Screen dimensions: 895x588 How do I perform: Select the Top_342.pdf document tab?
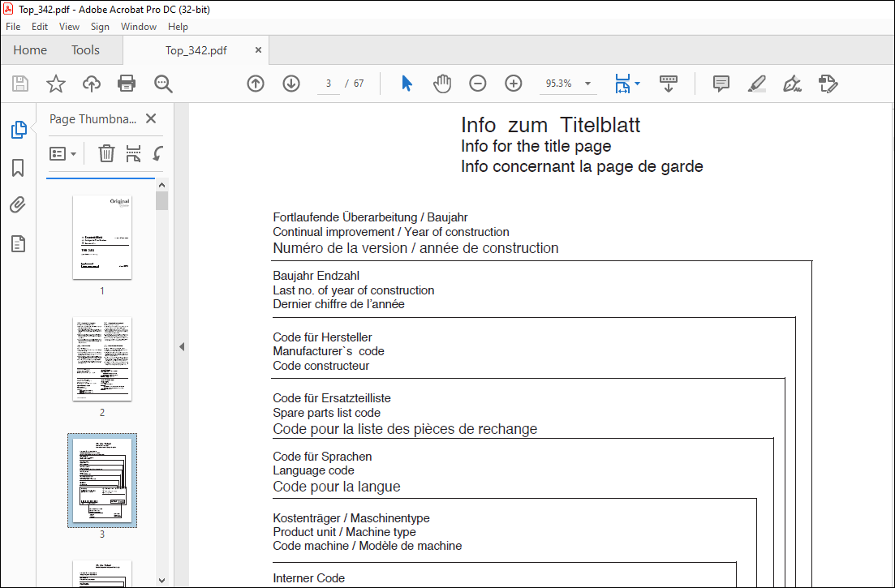click(196, 50)
